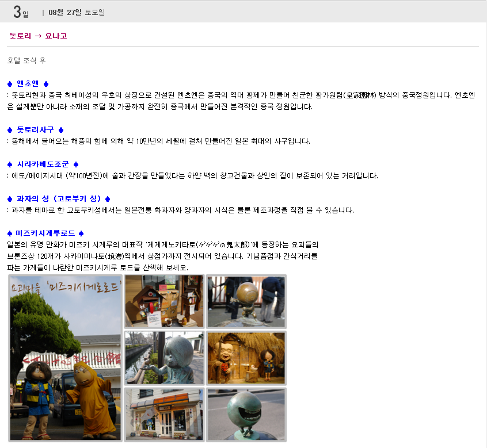Click the blue "돗토리사구" heading

pyautogui.click(x=36, y=129)
